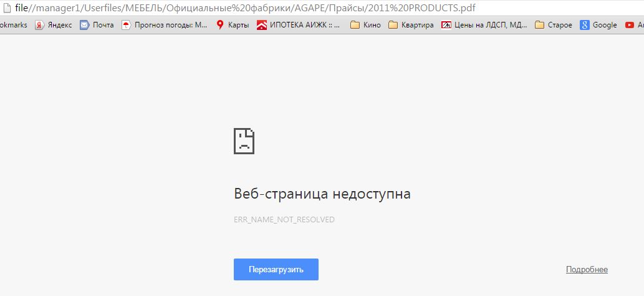The image size is (644, 296).
Task: Open the Яндекс bookmark
Action: [54, 25]
